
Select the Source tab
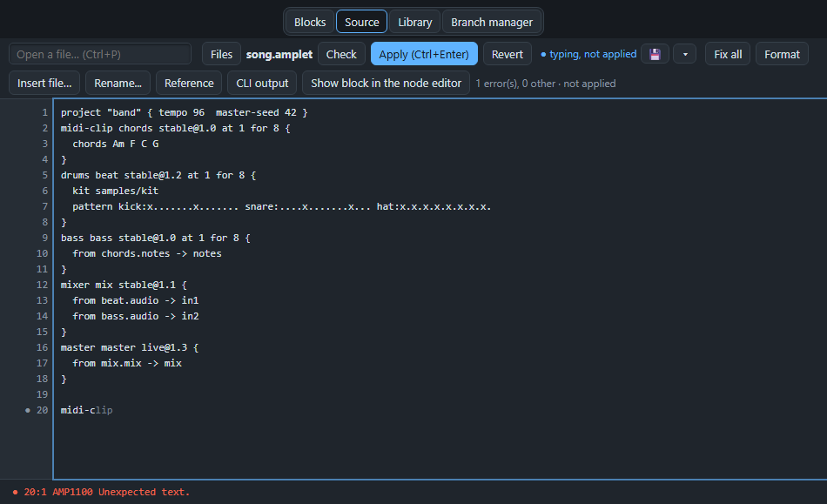click(x=362, y=22)
